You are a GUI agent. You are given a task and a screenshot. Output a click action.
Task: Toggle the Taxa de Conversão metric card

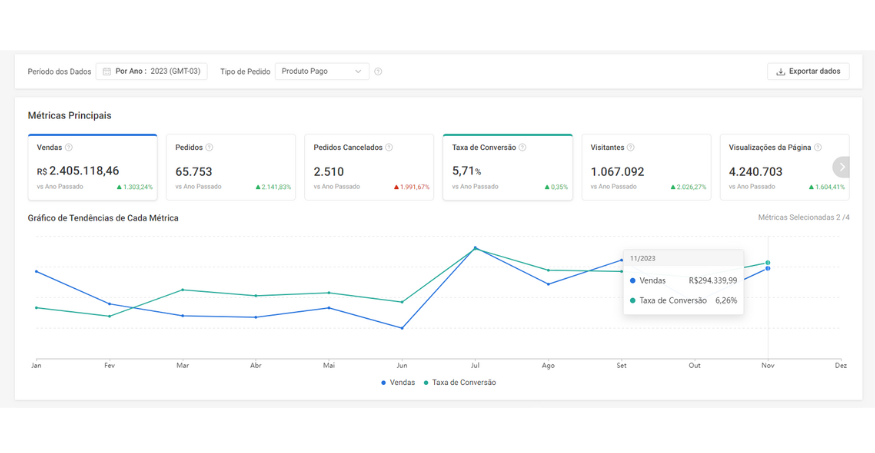tap(508, 167)
